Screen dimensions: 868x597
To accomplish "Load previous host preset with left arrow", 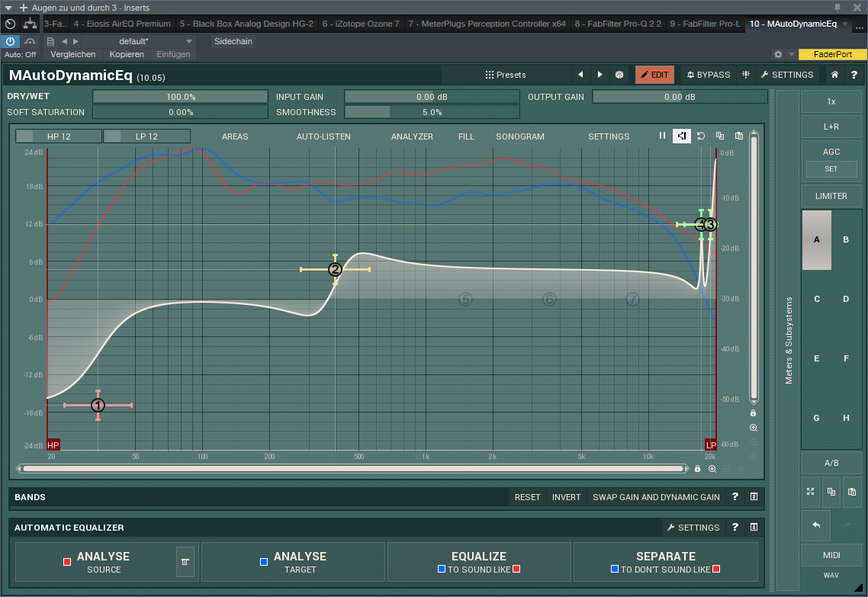I will [64, 41].
